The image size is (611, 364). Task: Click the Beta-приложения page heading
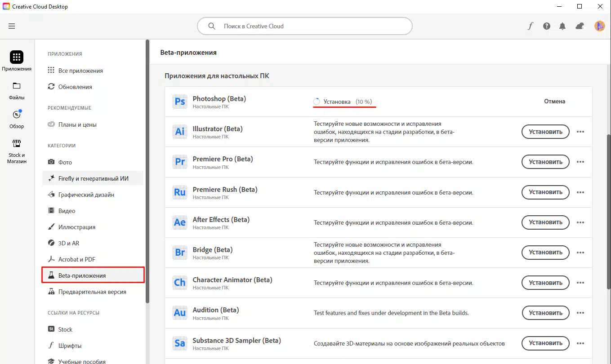tap(188, 53)
